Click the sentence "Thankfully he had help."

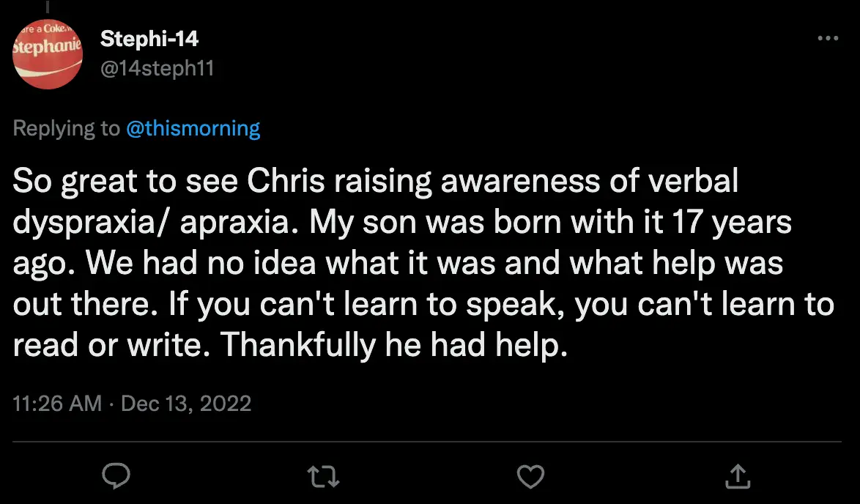point(396,344)
